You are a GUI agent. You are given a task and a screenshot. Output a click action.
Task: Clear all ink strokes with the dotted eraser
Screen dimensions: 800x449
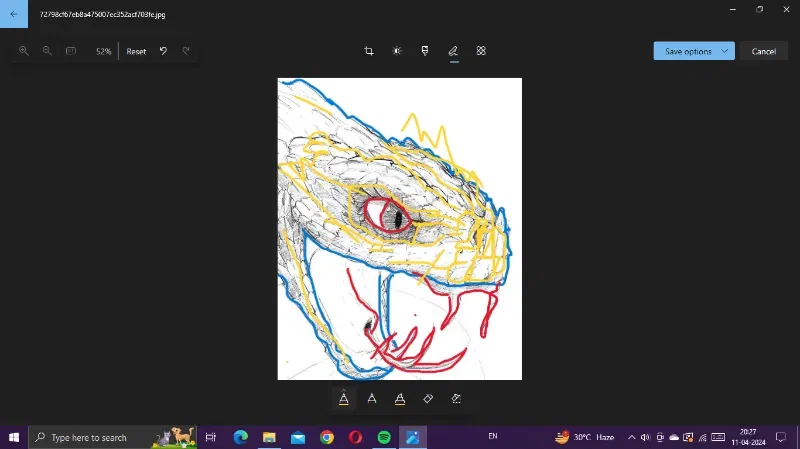(x=456, y=398)
